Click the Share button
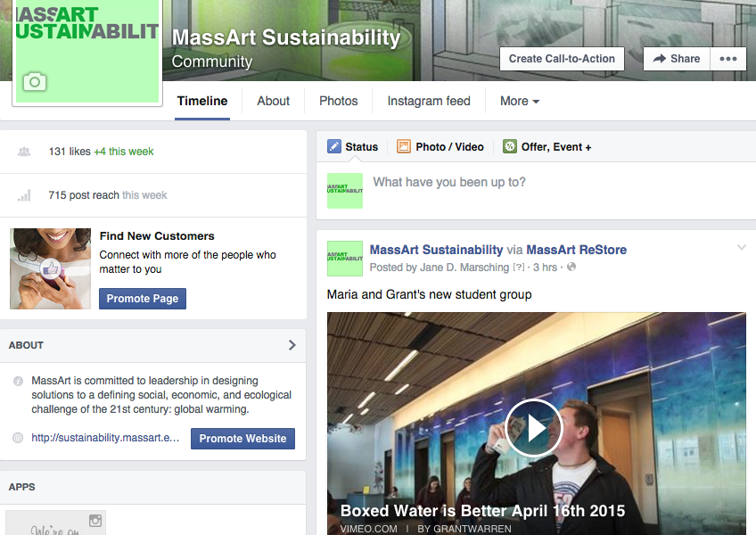The width and height of the screenshot is (756, 535). pyautogui.click(x=677, y=59)
